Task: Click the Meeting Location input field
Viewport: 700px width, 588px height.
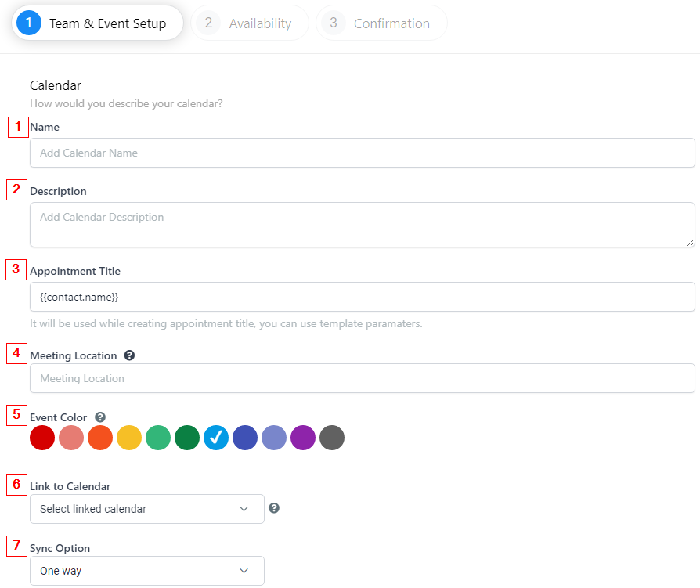Action: click(x=362, y=378)
